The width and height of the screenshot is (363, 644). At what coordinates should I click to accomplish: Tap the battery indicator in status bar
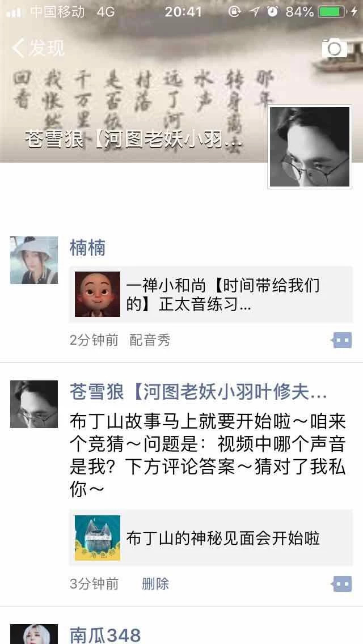coord(331,12)
